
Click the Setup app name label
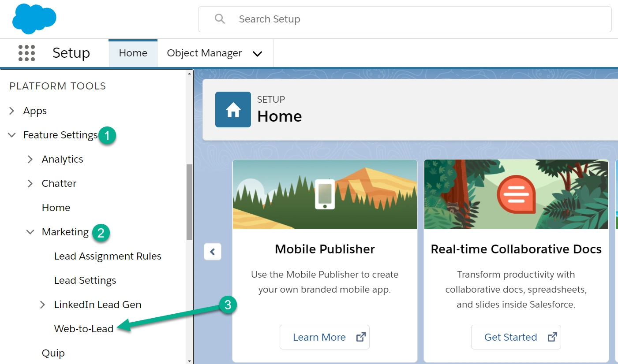pos(71,53)
